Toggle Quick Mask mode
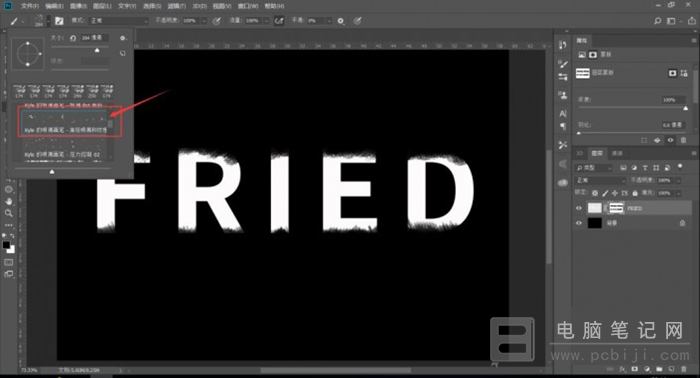Viewport: 700px width, 378px height. pos(8,262)
